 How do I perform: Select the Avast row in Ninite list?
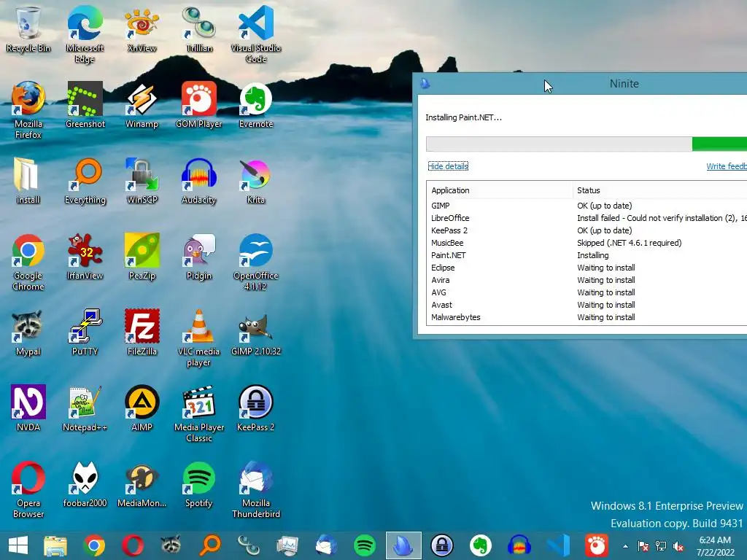pyautogui.click(x=587, y=305)
